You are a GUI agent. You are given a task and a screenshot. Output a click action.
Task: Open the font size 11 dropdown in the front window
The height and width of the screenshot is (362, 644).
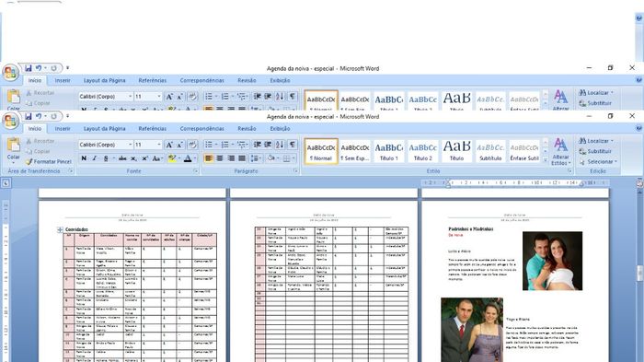pyautogui.click(x=159, y=145)
